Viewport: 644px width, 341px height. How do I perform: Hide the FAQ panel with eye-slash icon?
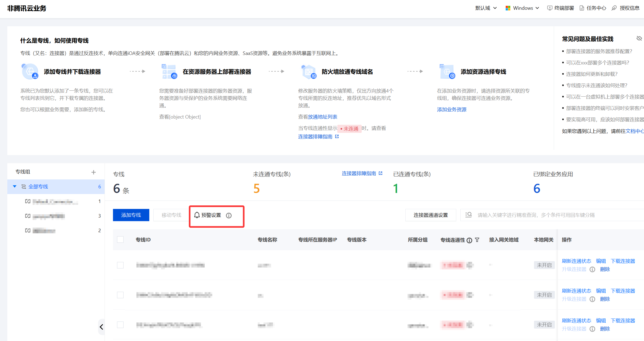coord(639,38)
